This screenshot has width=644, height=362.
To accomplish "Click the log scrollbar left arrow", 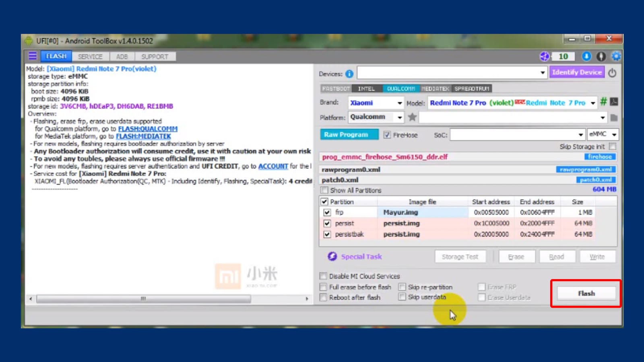I will pyautogui.click(x=31, y=298).
